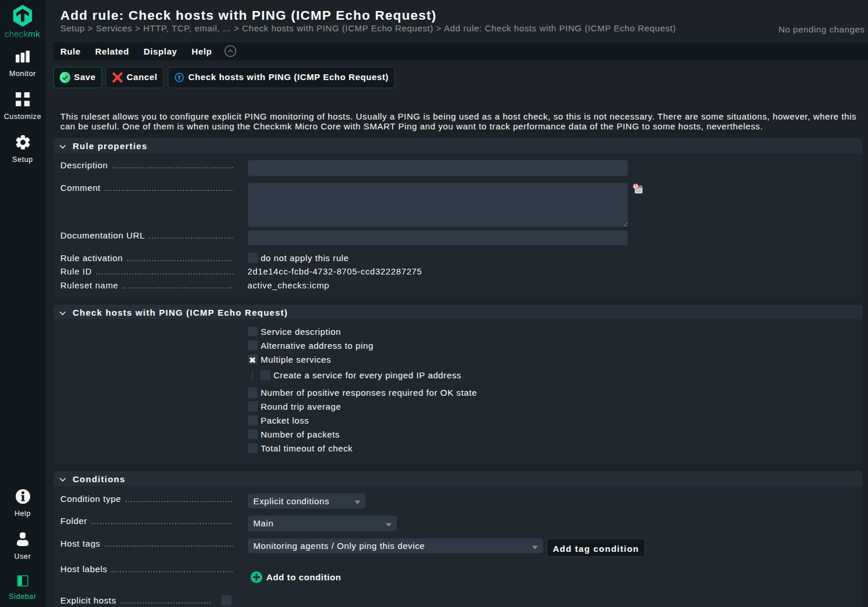
Task: Click Add tag condition button
Action: point(595,548)
